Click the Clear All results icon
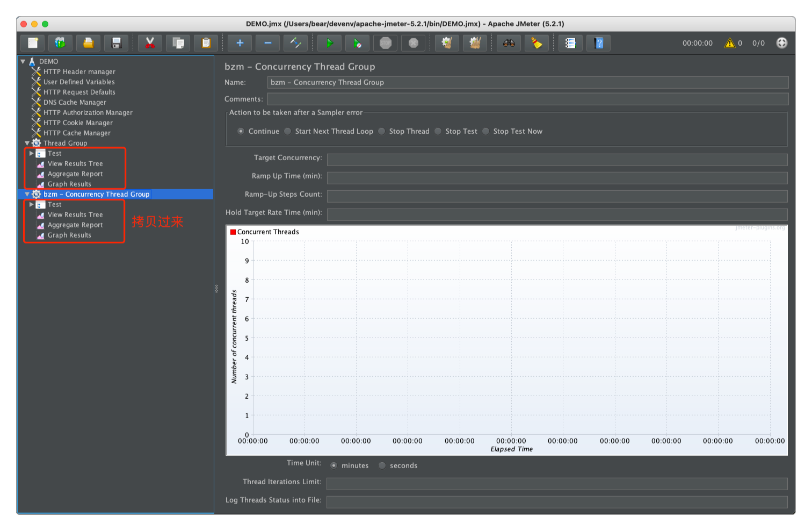Screen dimensions: 812x531 pos(475,43)
